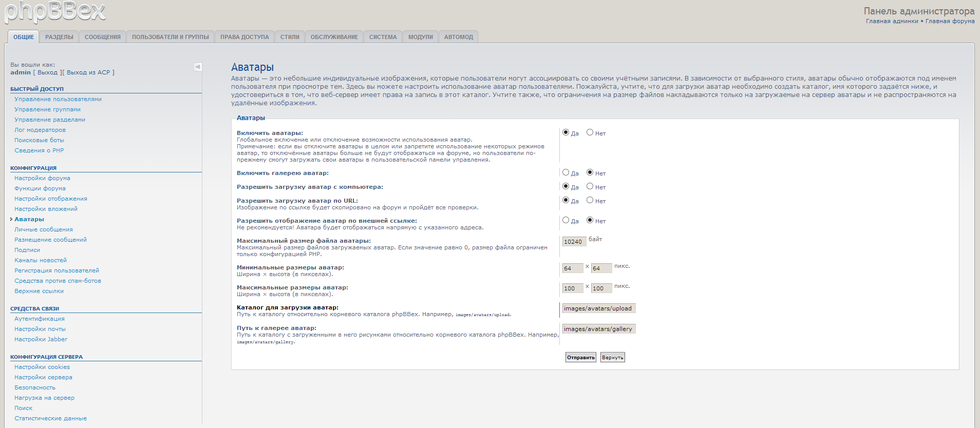
Task: Select 'Нет' for Включить аватары
Action: click(x=590, y=132)
